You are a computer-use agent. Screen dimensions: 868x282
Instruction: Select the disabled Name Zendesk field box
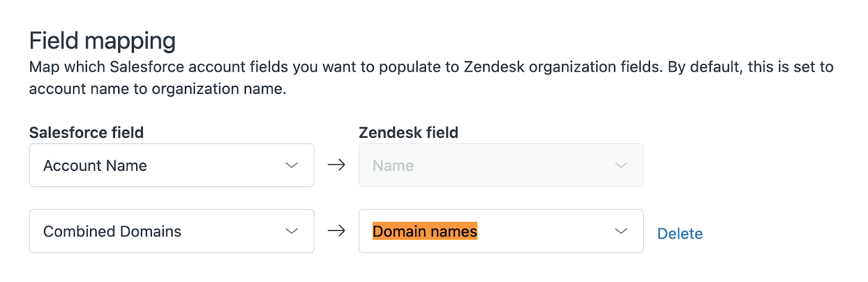(x=501, y=165)
